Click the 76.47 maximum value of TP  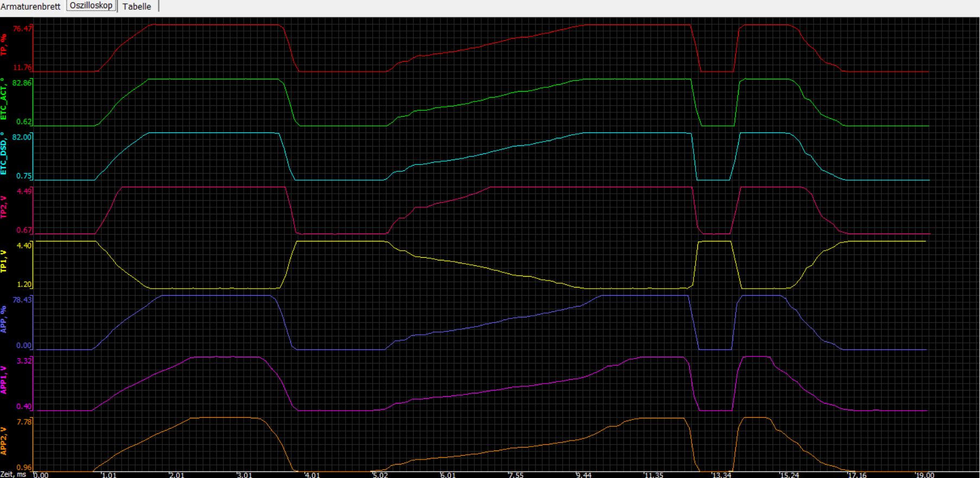click(22, 28)
